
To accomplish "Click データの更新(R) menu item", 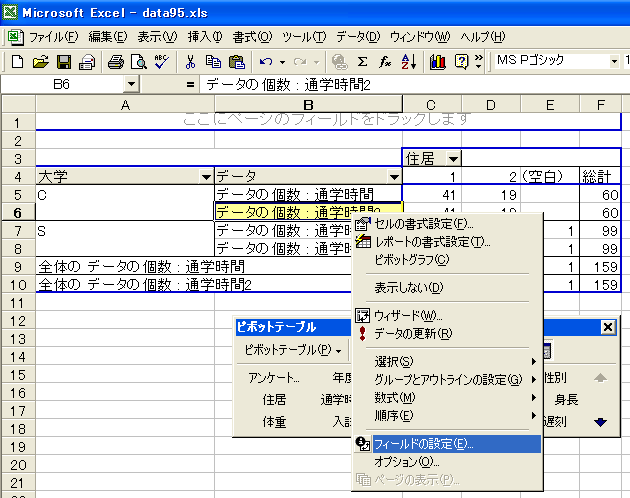I will (x=448, y=334).
